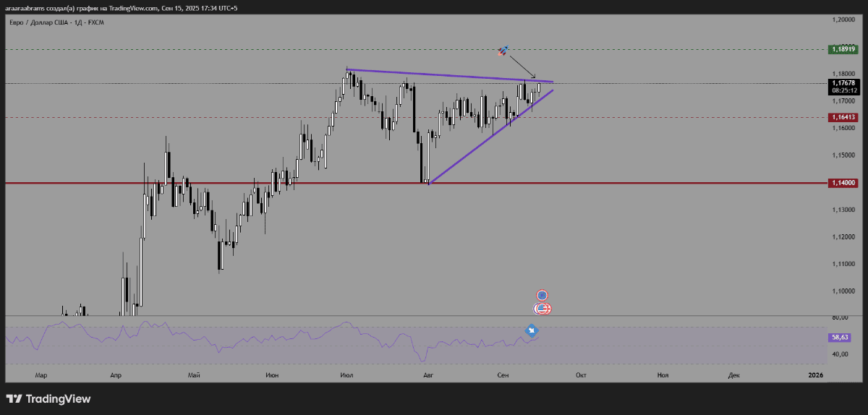Click the author caption araaraabrams at top
Image resolution: width=868 pixels, height=415 pixels.
[x=25, y=8]
